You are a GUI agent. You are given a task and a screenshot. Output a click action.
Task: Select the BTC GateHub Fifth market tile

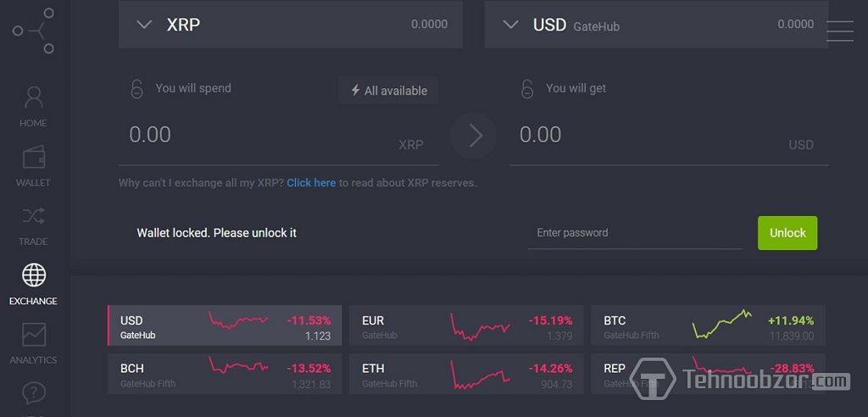click(708, 325)
